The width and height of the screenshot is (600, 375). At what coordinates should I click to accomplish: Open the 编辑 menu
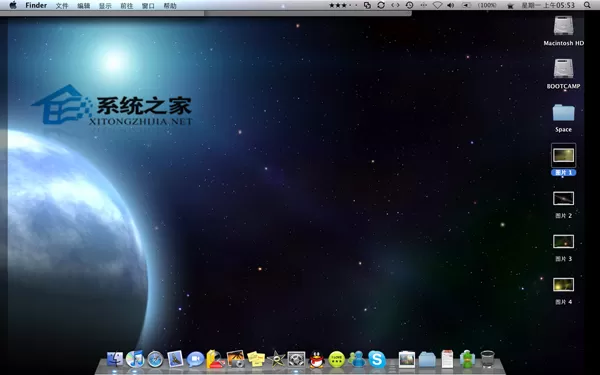83,6
